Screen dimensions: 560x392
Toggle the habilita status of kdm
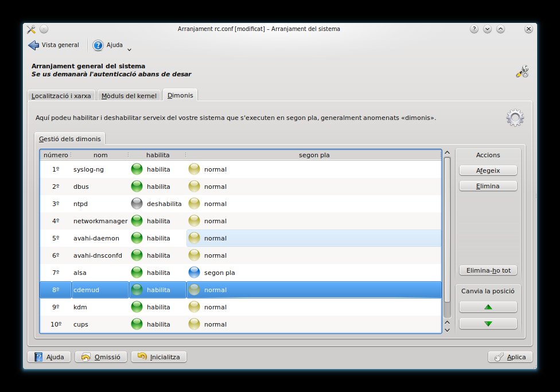click(137, 307)
